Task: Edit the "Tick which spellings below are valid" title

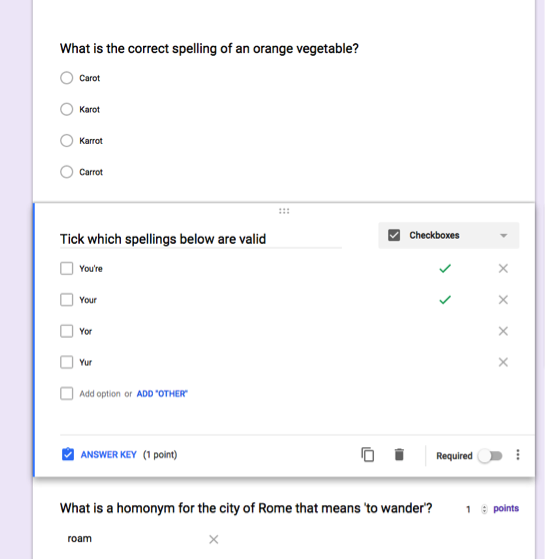Action: pyautogui.click(x=200, y=239)
